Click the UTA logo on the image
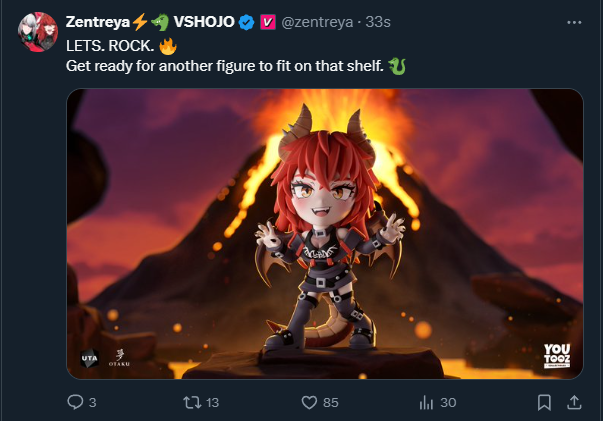The image size is (603, 421). click(x=89, y=358)
